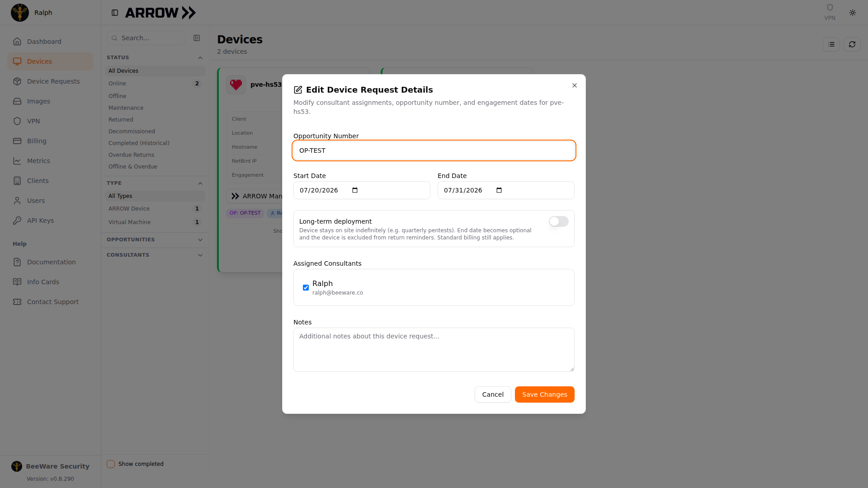The width and height of the screenshot is (868, 488).
Task: Open Dashboard from sidebar
Action: (50, 42)
